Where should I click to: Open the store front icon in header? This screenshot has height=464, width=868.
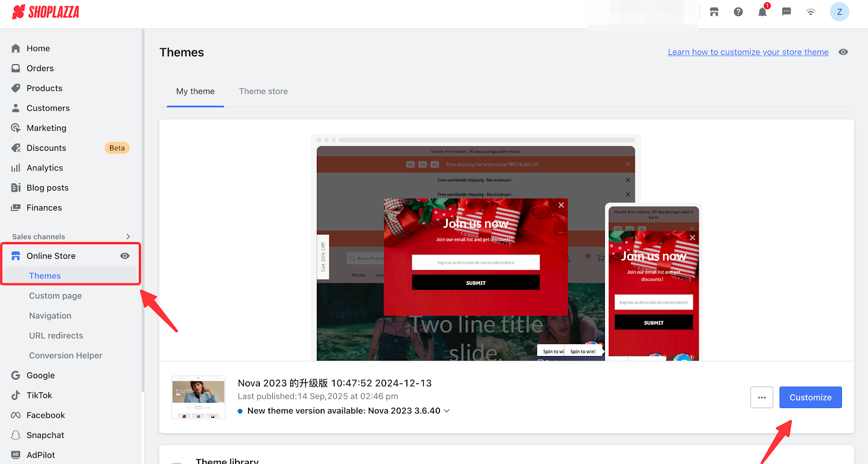pyautogui.click(x=714, y=12)
